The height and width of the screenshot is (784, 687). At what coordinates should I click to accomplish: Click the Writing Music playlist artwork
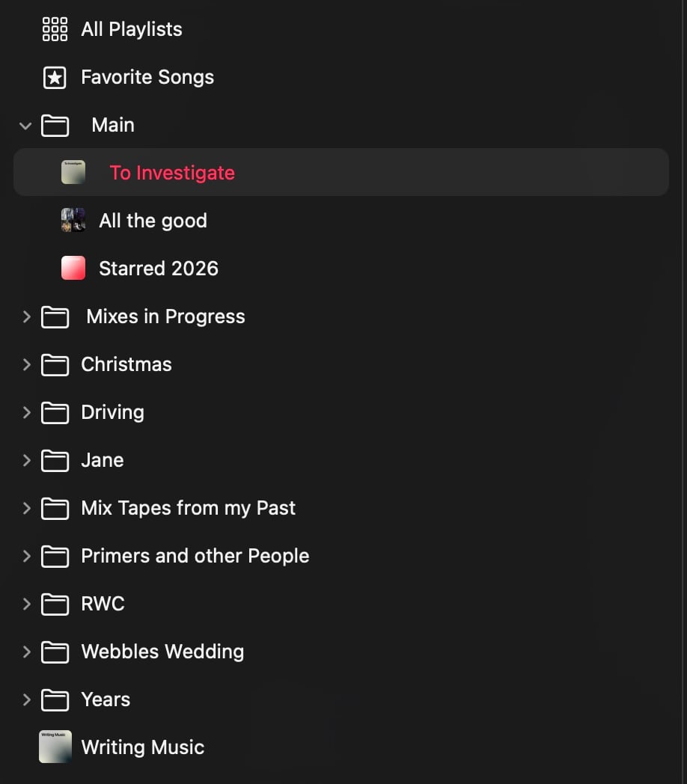(x=55, y=747)
